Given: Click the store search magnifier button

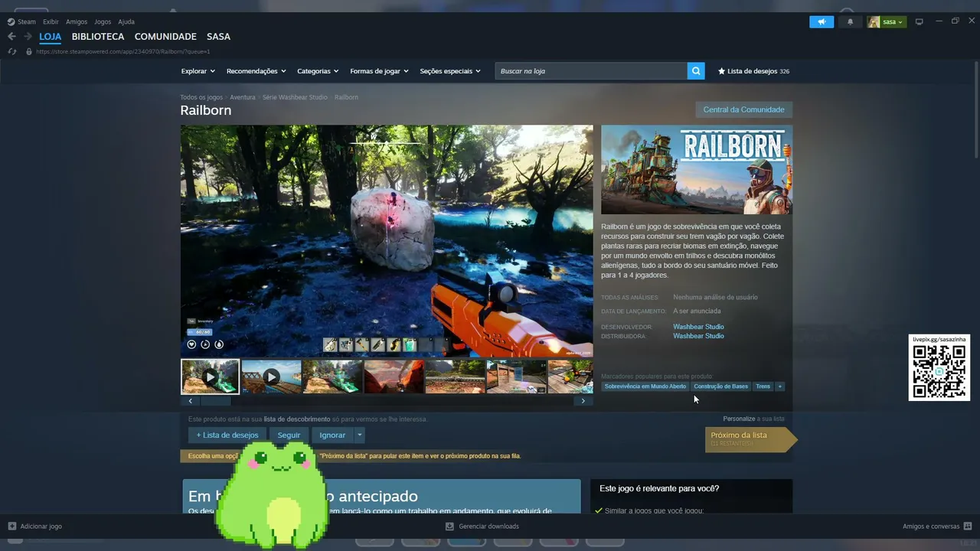Looking at the screenshot, I should 696,71.
